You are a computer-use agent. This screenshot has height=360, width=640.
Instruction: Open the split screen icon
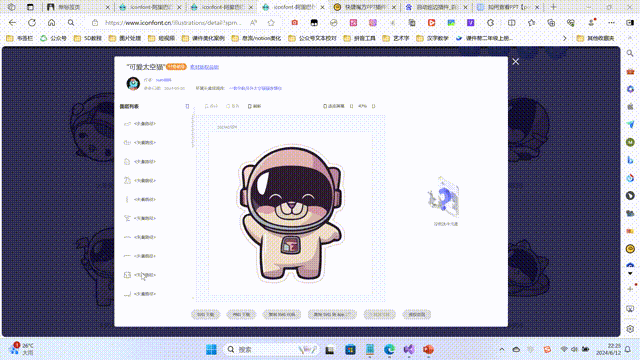511,23
